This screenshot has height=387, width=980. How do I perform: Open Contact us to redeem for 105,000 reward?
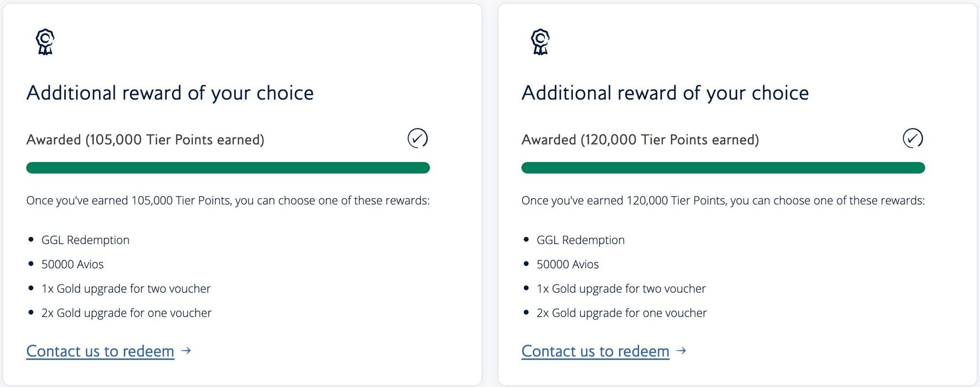tap(100, 351)
